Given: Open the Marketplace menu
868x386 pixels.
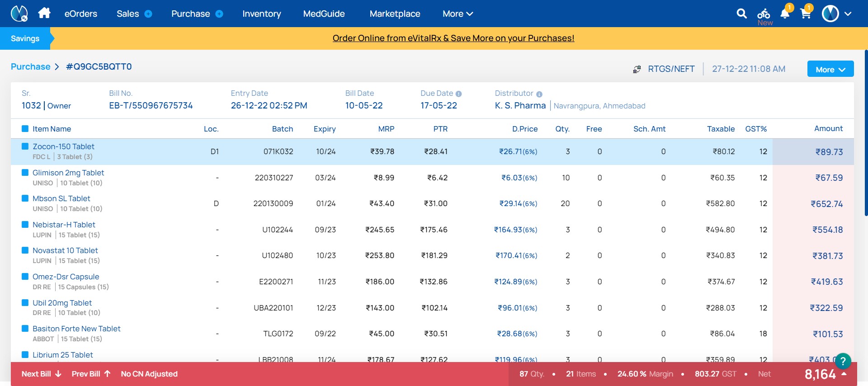Looking at the screenshot, I should 395,14.
